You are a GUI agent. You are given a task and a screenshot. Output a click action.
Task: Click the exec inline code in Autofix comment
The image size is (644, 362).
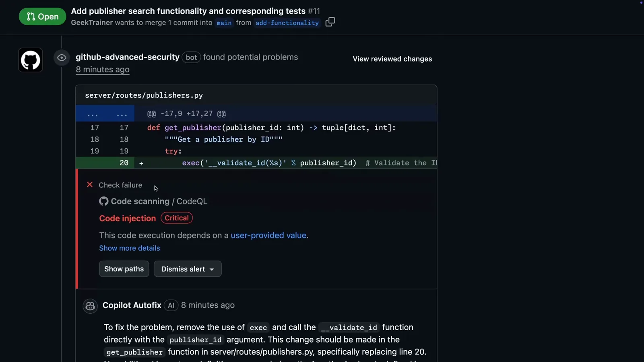coord(258,328)
